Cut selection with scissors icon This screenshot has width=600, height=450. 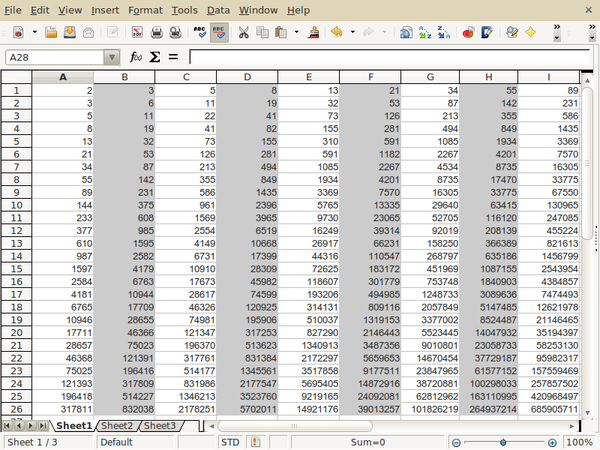pos(243,33)
